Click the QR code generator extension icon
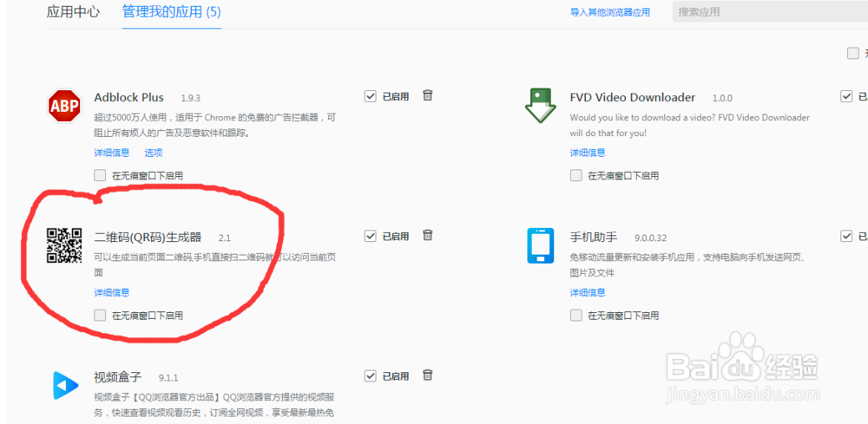 [x=64, y=245]
